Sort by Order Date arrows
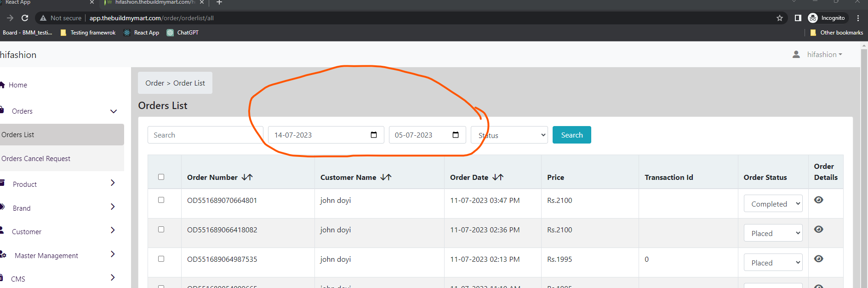This screenshot has width=868, height=288. pyautogui.click(x=498, y=177)
